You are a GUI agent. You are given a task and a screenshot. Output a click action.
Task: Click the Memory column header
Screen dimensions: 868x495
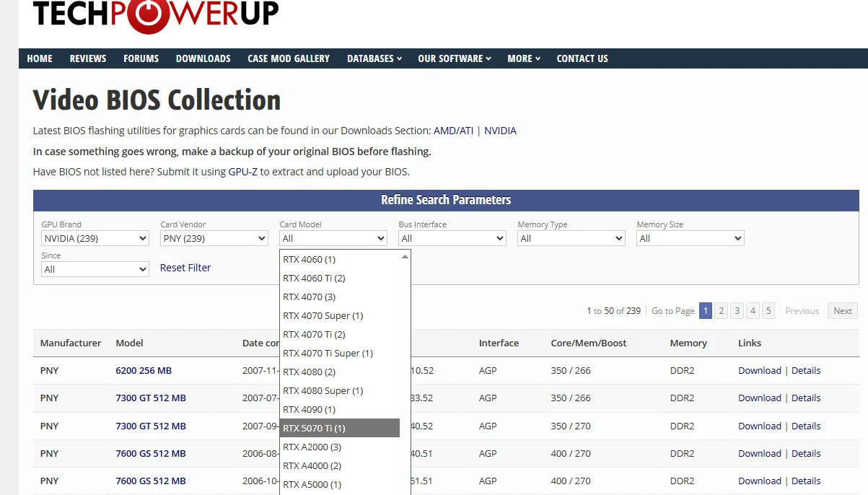[x=688, y=343]
